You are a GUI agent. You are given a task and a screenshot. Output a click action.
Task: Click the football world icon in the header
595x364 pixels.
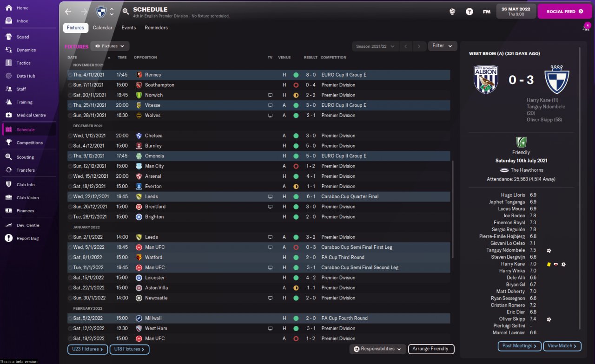click(452, 12)
